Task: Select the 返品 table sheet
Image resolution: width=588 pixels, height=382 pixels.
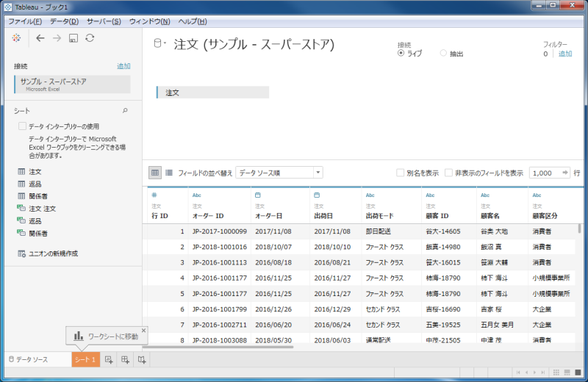Action: tap(35, 184)
